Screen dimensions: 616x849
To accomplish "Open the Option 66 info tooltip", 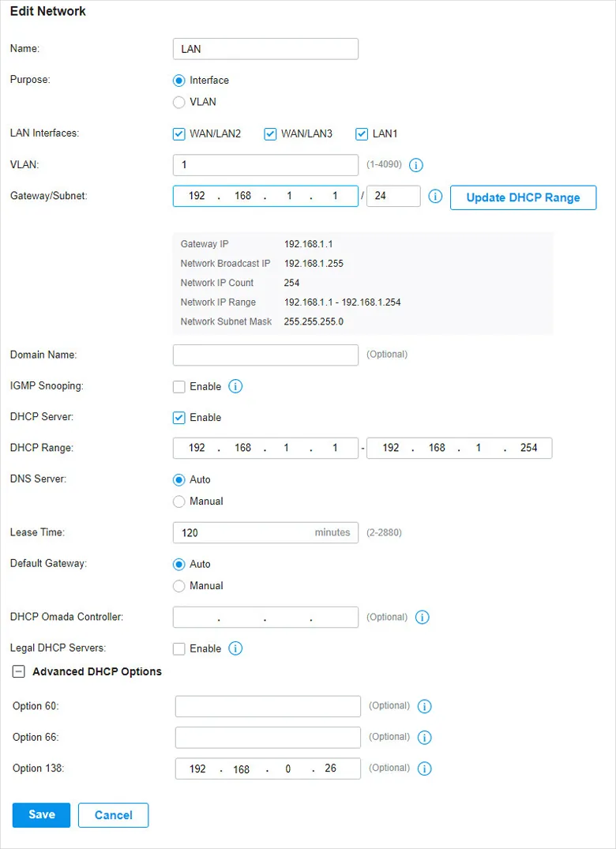I will coord(424,737).
